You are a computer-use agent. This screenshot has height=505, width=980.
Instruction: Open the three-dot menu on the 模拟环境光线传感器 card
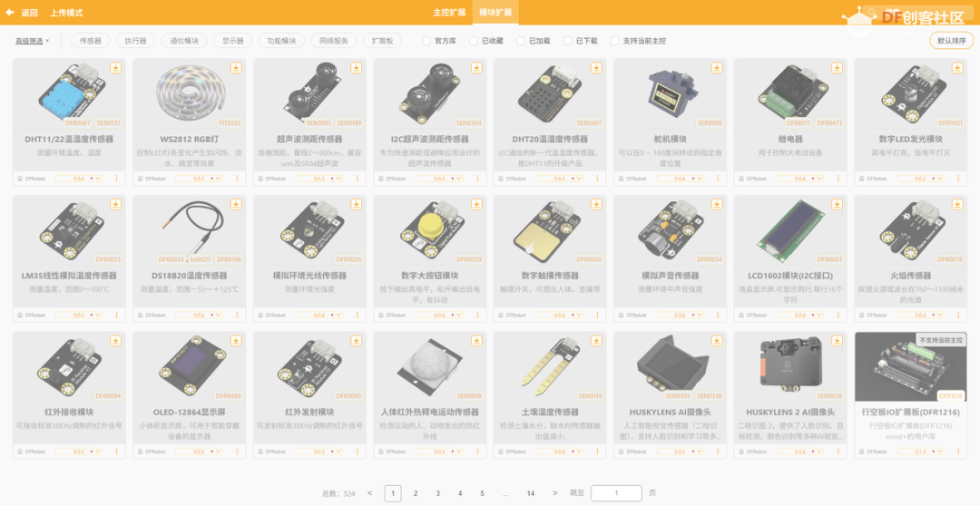(357, 316)
